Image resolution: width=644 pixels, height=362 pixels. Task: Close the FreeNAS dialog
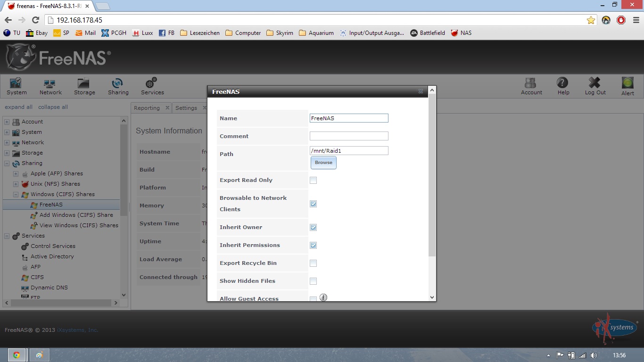pos(421,91)
